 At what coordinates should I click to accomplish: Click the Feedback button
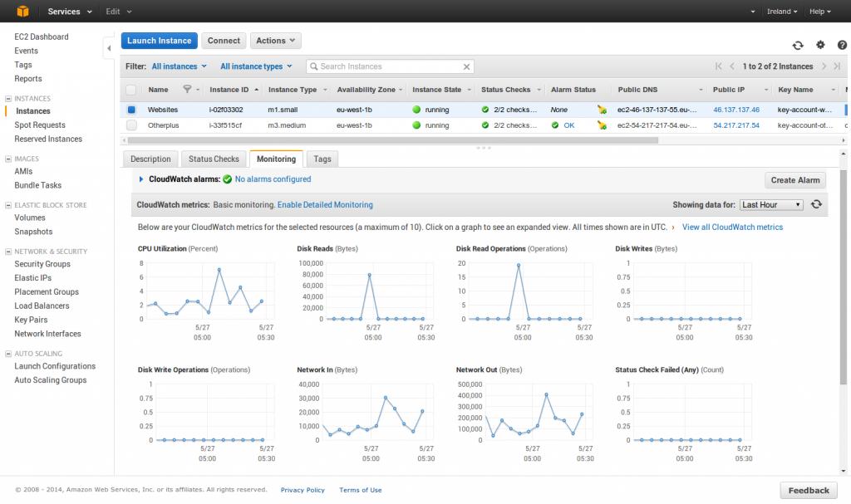[809, 491]
